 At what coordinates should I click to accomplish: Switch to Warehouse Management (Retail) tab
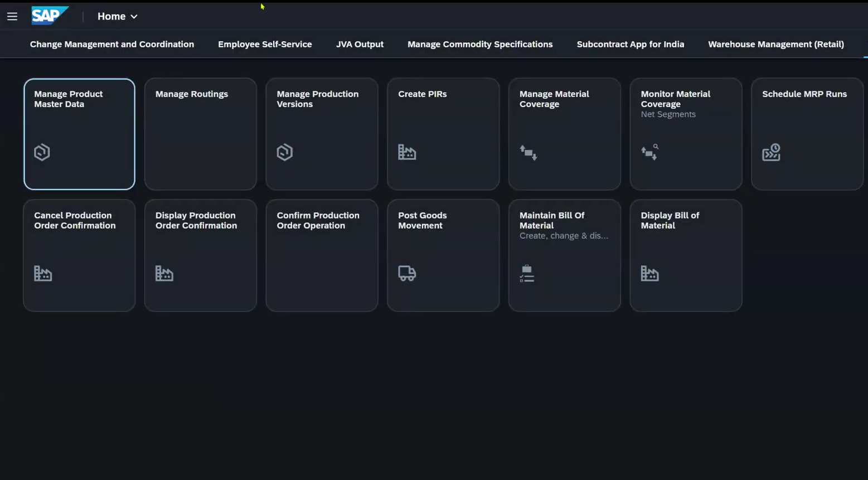click(776, 44)
